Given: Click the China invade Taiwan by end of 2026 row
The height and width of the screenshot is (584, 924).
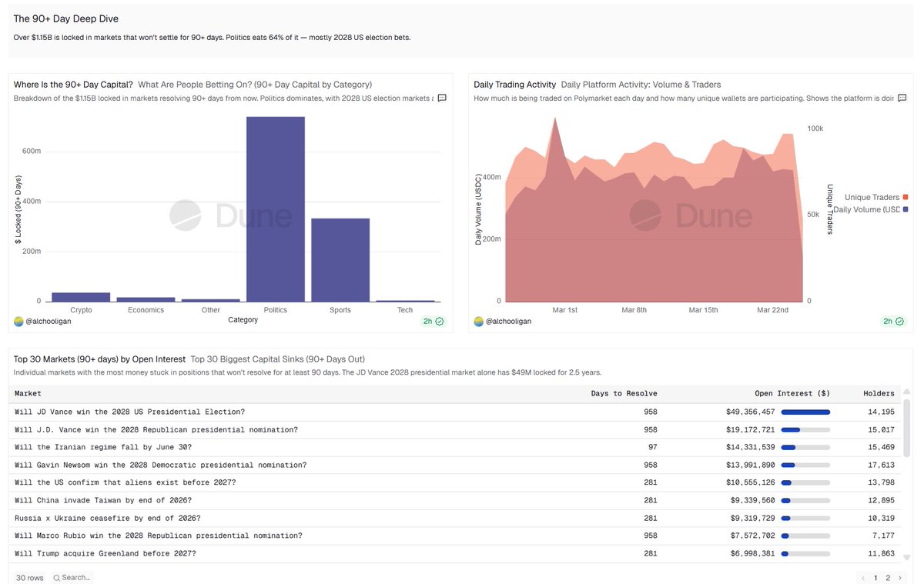Looking at the screenshot, I should click(456, 500).
